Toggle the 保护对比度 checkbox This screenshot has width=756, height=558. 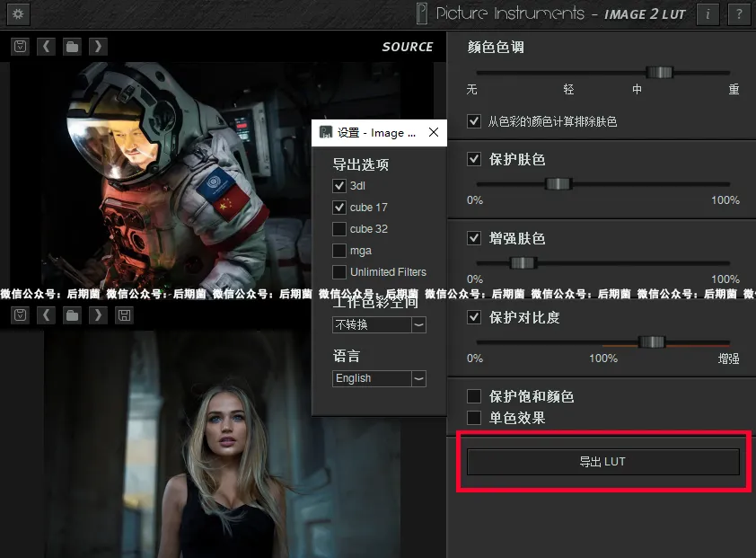[474, 317]
